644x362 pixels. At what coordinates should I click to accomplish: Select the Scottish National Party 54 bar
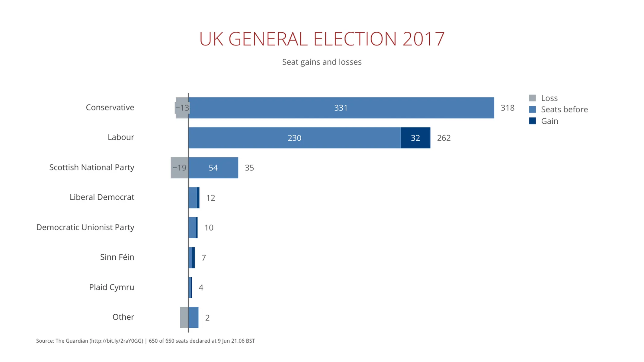coord(213,168)
